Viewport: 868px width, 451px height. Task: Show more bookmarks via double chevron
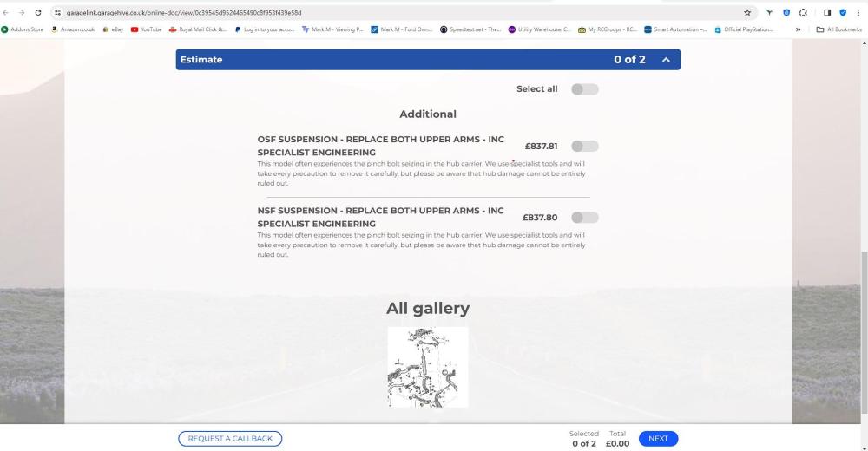coord(798,29)
